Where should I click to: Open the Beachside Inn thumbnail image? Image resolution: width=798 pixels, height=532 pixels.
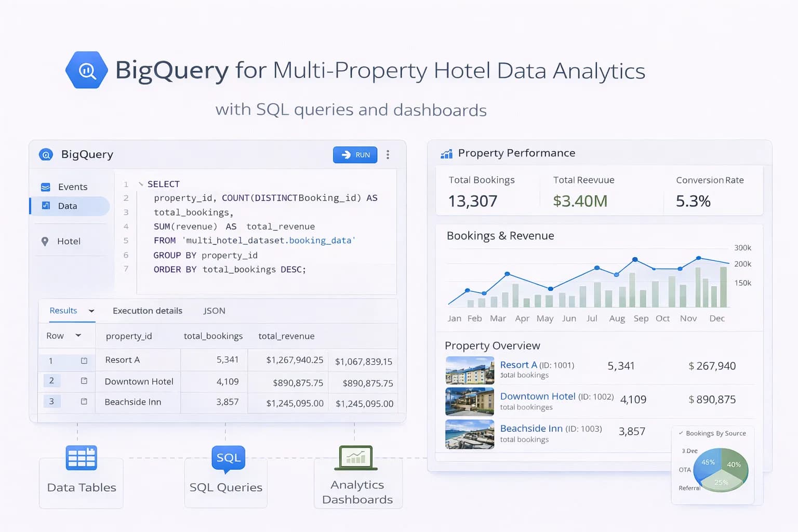coord(470,434)
